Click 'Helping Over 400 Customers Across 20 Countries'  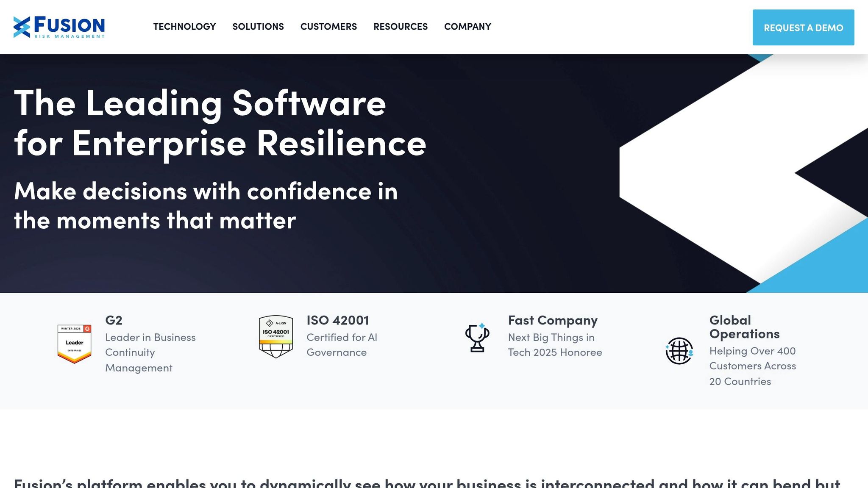[752, 366]
